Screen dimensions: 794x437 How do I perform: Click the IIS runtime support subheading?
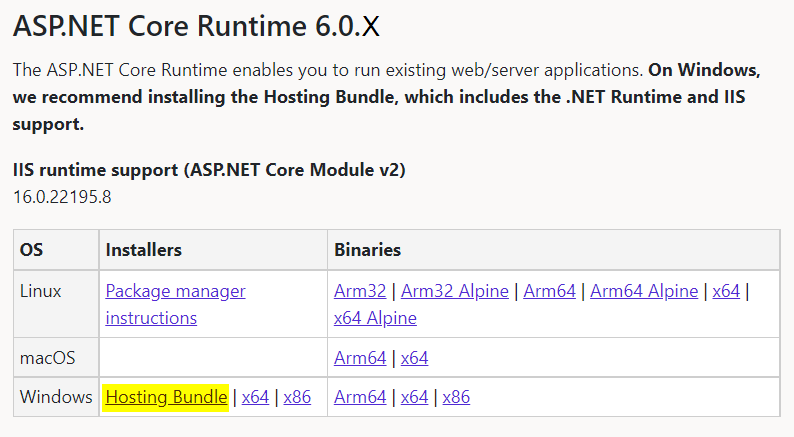209,170
